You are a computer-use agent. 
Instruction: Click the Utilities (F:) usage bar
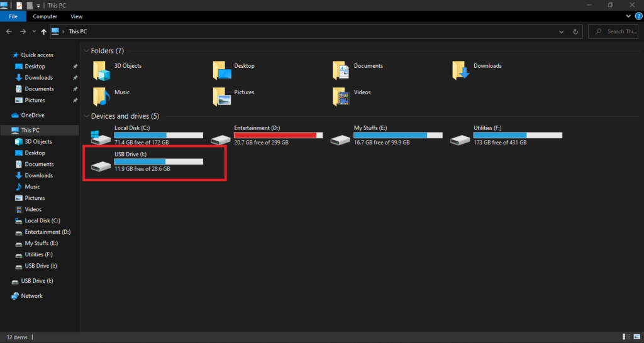518,136
